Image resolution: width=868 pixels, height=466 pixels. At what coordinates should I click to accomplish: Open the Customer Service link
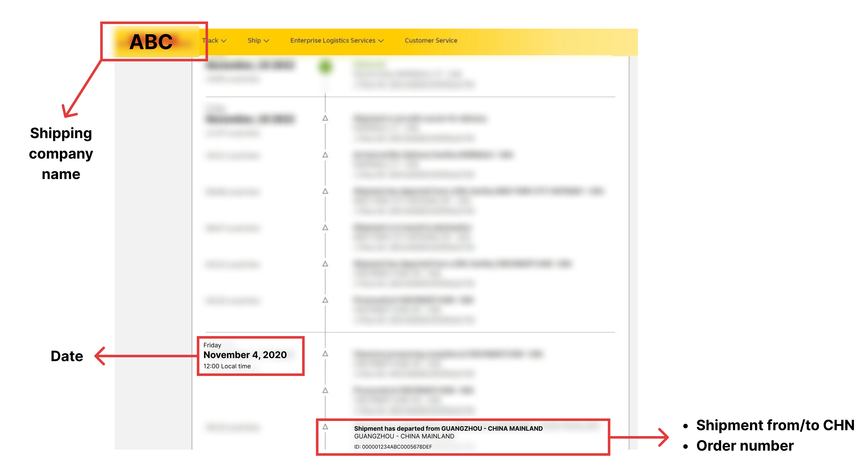[431, 40]
